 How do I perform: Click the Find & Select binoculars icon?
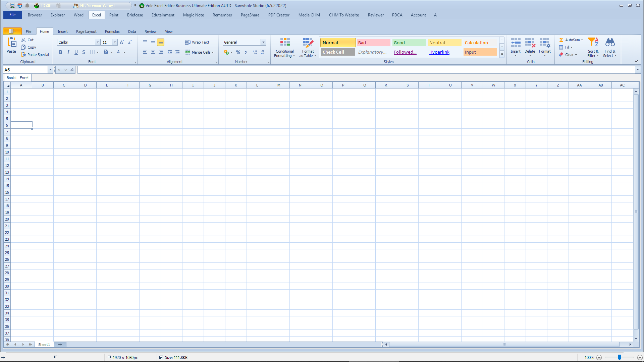pos(610,47)
